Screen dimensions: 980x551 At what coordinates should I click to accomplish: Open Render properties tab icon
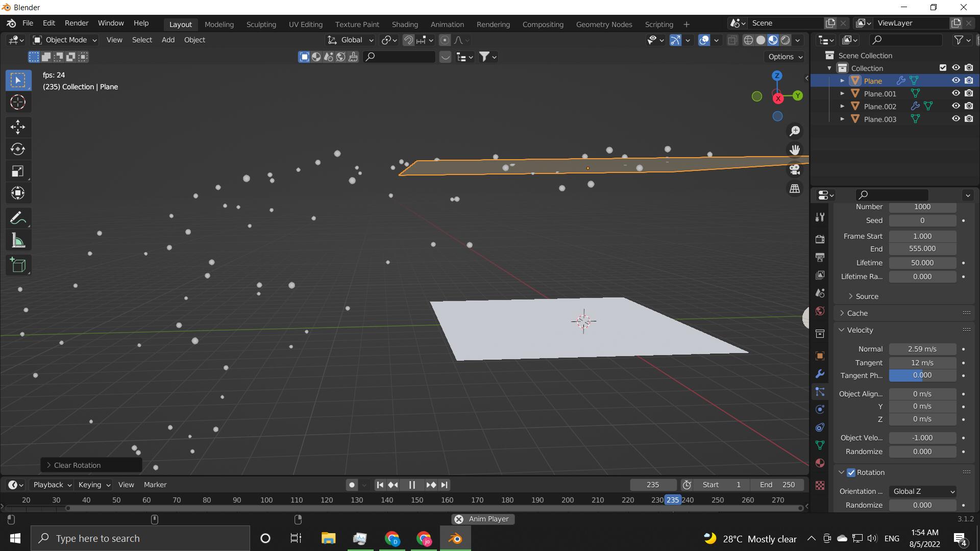820,239
